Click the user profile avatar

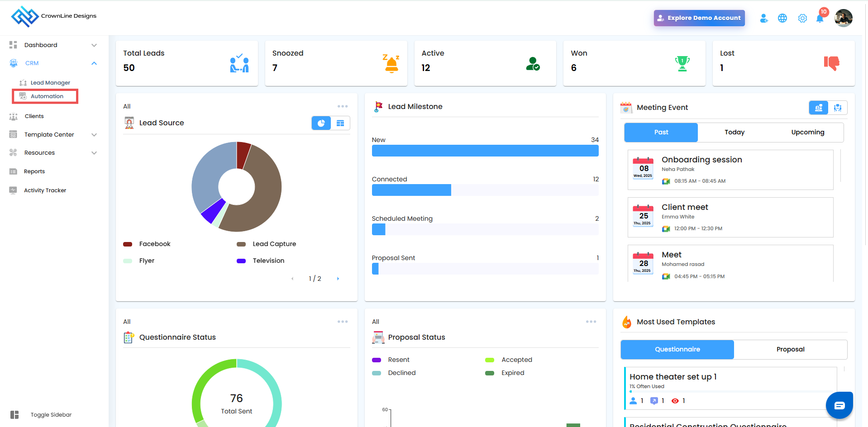843,18
